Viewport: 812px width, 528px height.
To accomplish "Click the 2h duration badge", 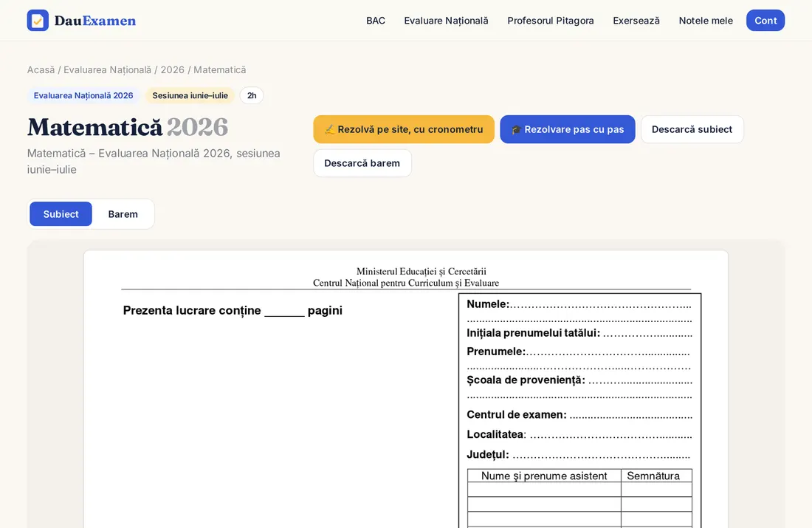I will coord(252,95).
